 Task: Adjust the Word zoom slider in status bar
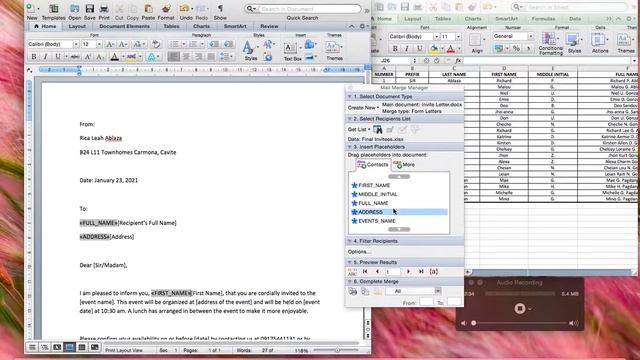[x=337, y=350]
